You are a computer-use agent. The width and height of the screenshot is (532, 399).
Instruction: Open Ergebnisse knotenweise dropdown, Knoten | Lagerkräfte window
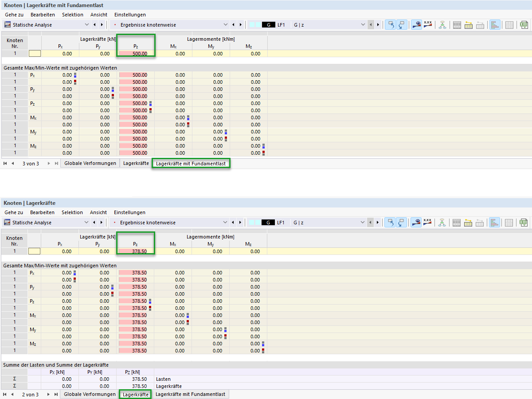click(x=226, y=223)
